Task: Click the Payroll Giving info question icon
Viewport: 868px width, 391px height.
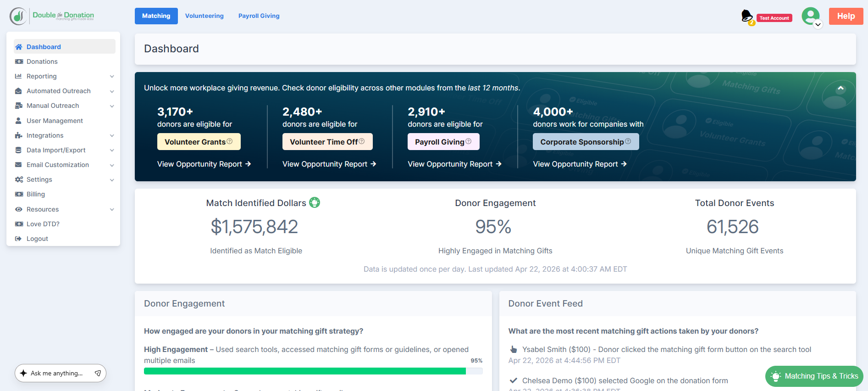Action: click(x=468, y=141)
